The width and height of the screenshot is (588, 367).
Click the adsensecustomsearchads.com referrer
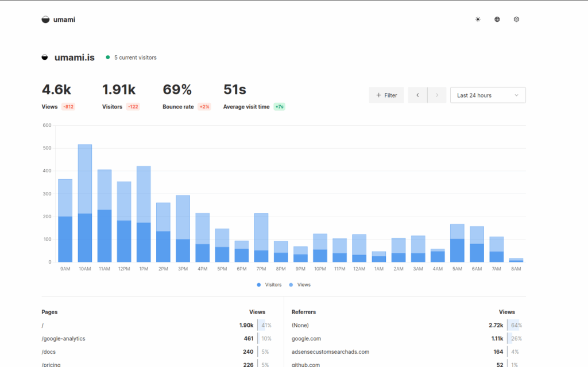click(x=330, y=352)
